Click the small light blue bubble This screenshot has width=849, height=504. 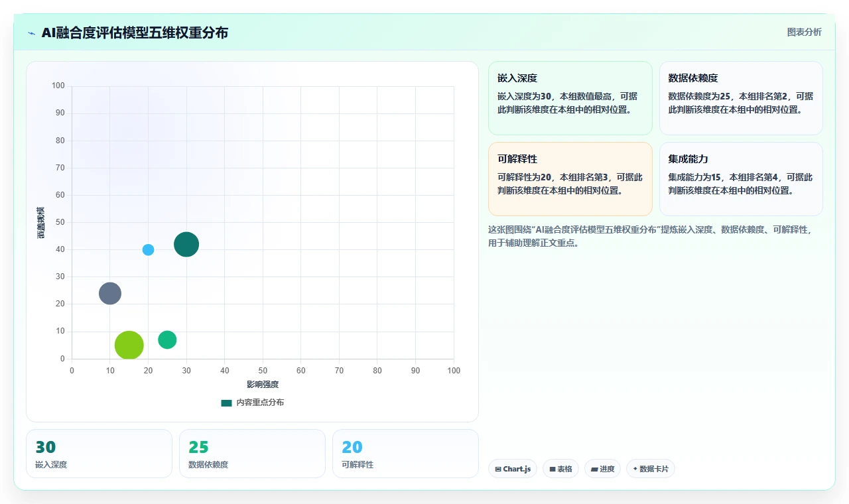pyautogui.click(x=148, y=250)
